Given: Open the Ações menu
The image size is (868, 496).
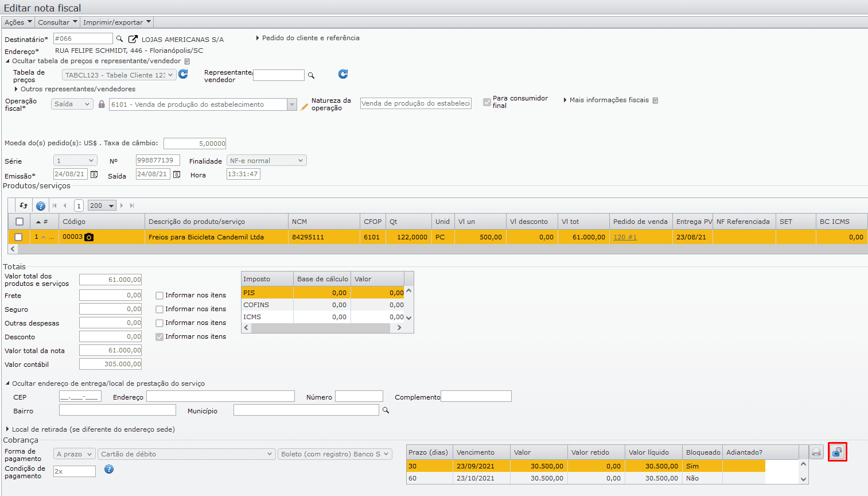Looking at the screenshot, I should [18, 22].
